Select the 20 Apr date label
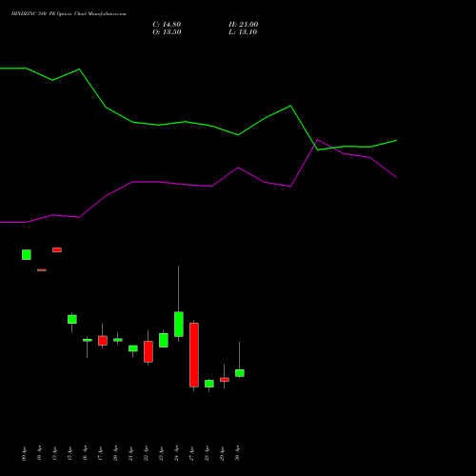This screenshot has width=476, height=476. (115, 454)
